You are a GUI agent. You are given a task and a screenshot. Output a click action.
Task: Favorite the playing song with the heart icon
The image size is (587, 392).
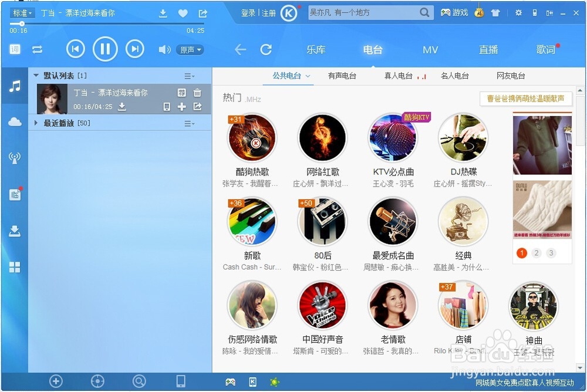point(183,12)
